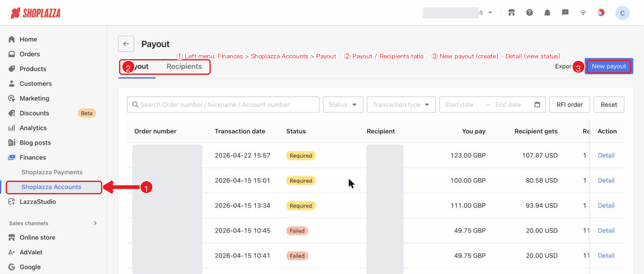Click the RFI order button
Screen dimensions: 644x274
pos(570,105)
